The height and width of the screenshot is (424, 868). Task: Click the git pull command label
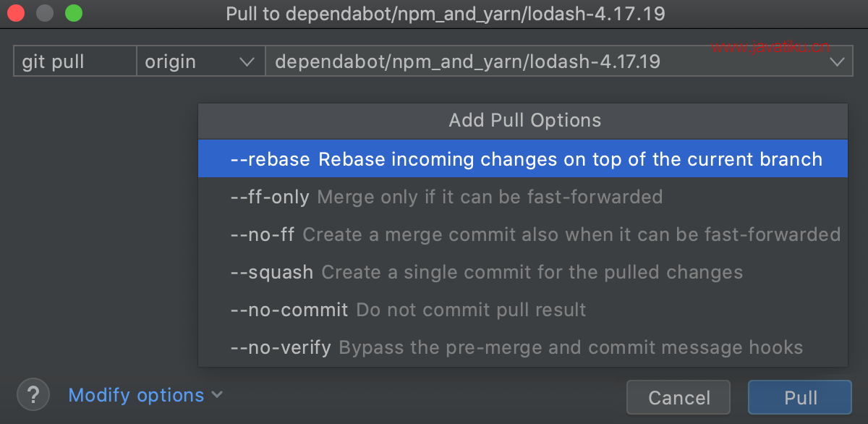[x=54, y=62]
